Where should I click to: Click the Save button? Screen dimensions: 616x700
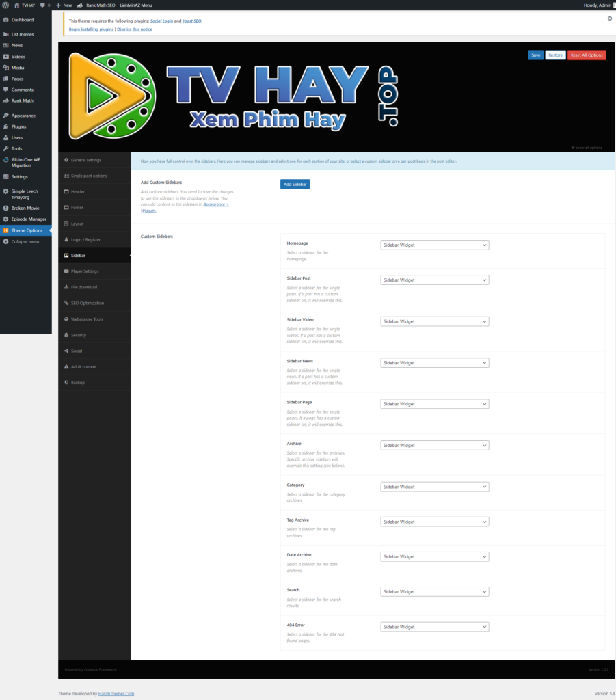(x=535, y=55)
